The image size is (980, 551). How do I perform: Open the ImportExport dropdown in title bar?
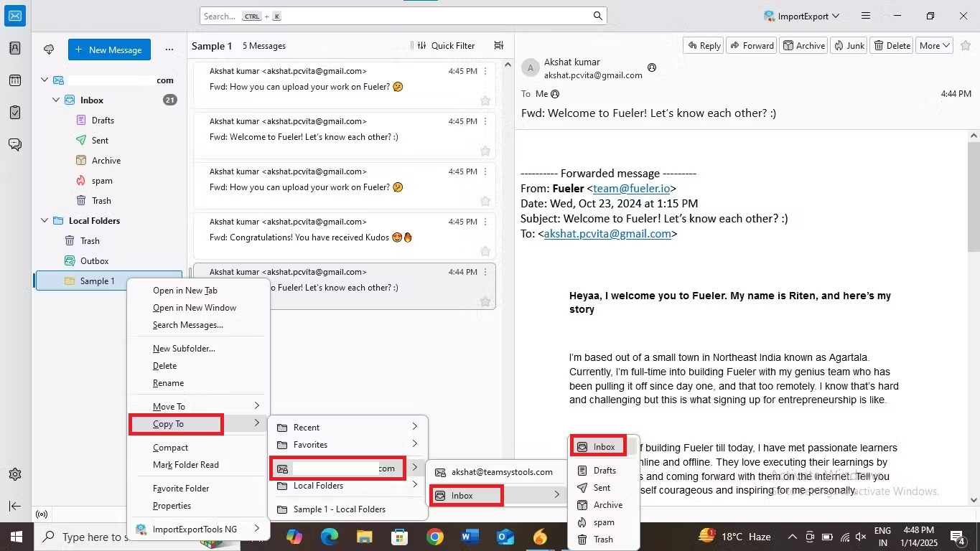pyautogui.click(x=801, y=16)
